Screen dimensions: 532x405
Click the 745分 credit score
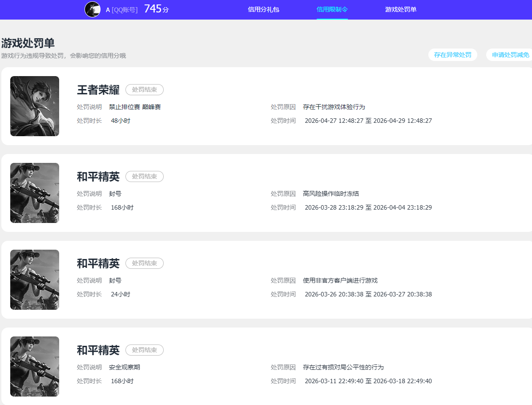[157, 9]
